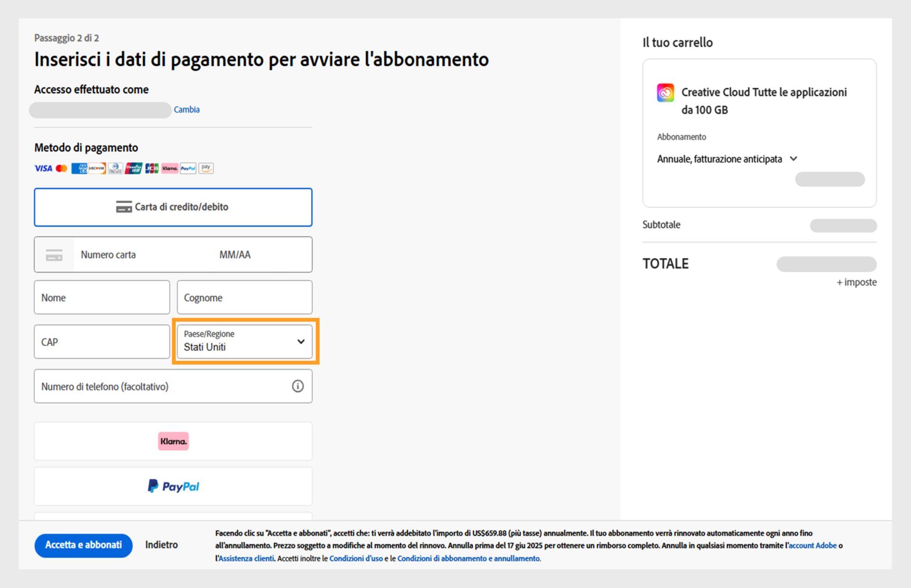Click the gray card icon beside Numero carta
This screenshot has height=588, width=911.
point(54,255)
